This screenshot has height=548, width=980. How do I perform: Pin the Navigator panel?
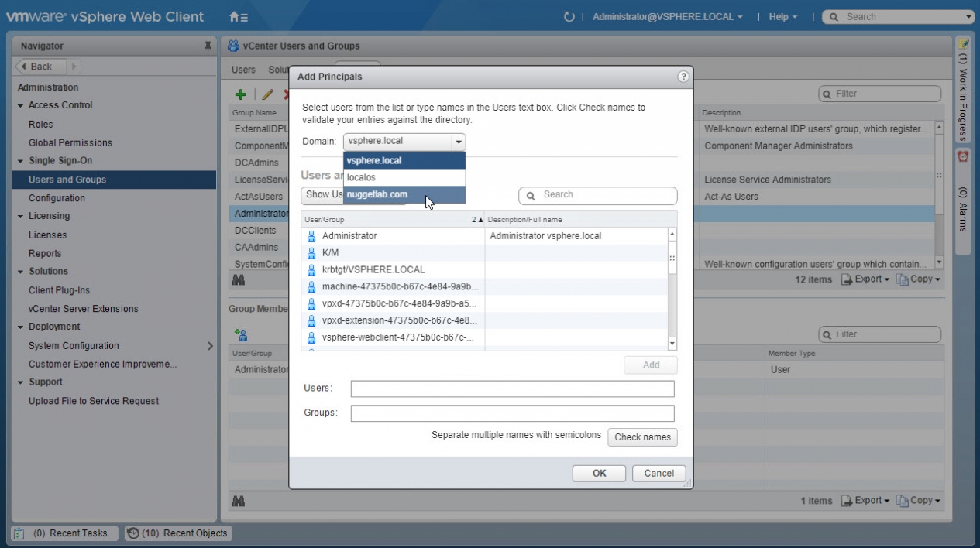click(208, 46)
